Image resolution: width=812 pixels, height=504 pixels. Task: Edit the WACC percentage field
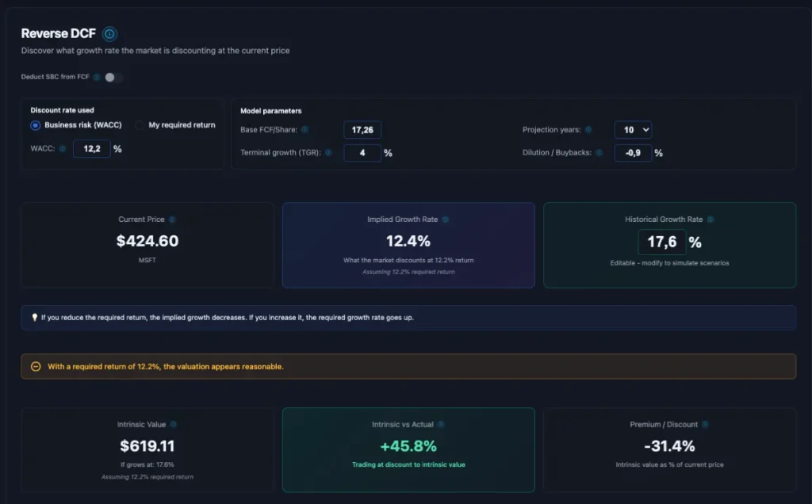(x=92, y=149)
